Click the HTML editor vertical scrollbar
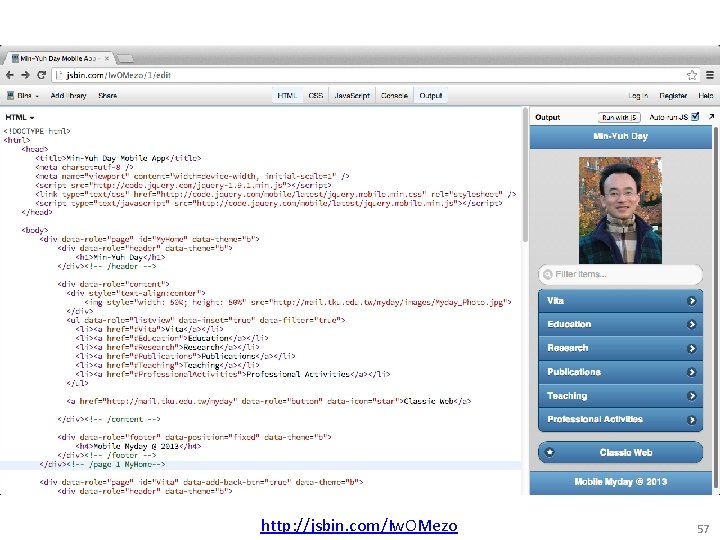This screenshot has width=720, height=540. (x=525, y=176)
